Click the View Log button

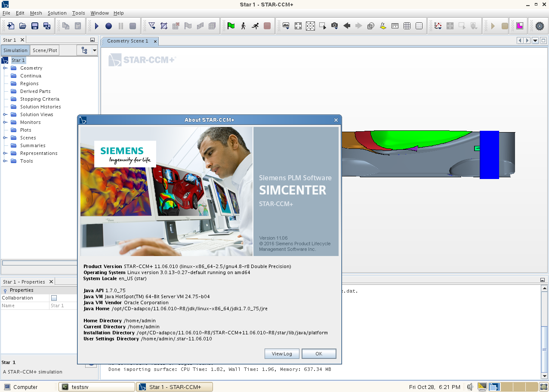click(282, 354)
